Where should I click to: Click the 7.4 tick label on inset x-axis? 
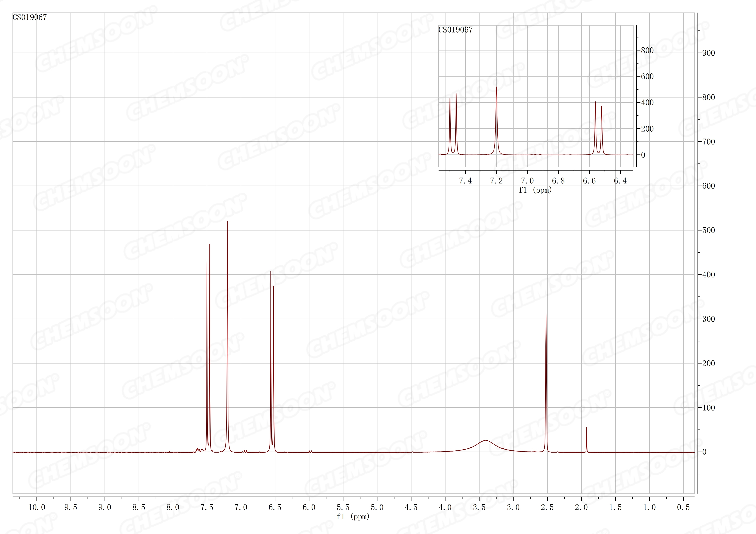pos(465,181)
